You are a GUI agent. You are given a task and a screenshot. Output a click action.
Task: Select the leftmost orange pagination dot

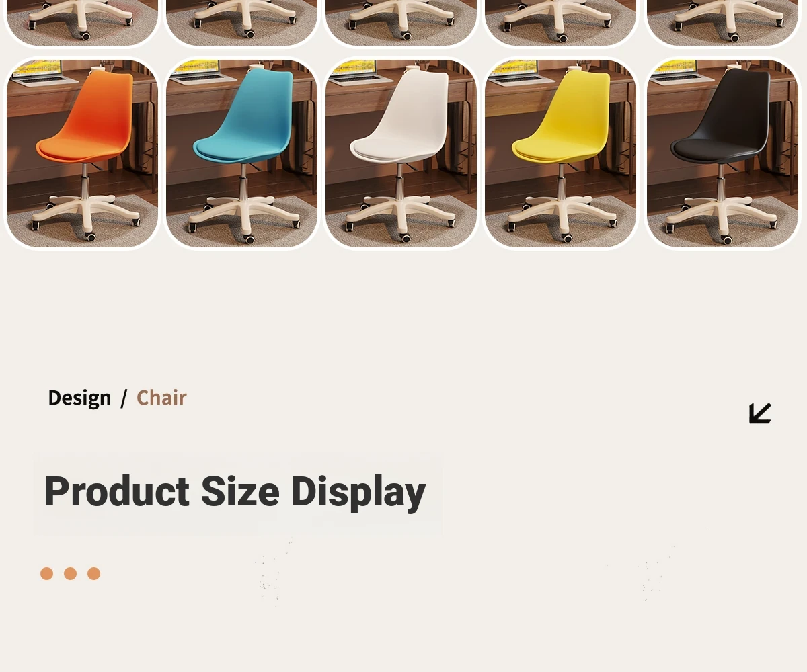click(46, 573)
